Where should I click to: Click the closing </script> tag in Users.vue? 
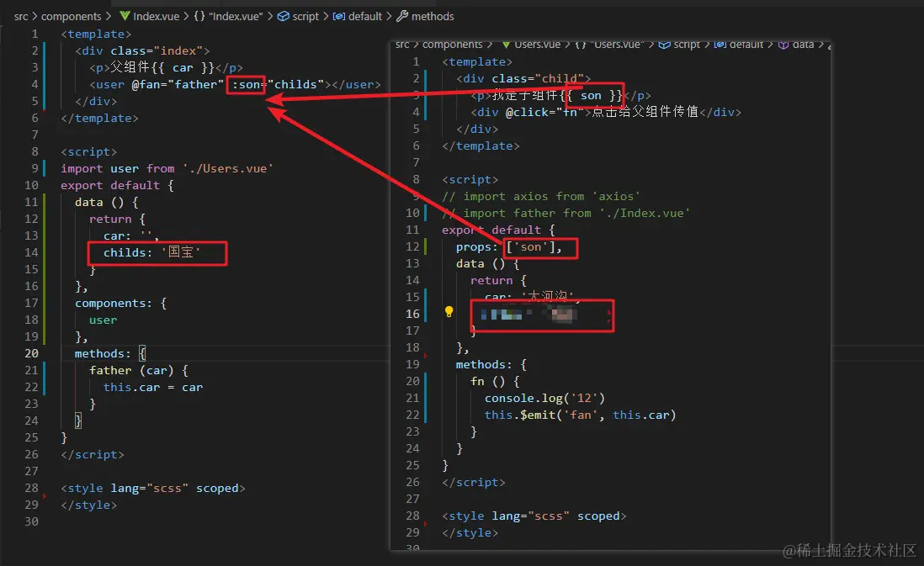coord(474,483)
